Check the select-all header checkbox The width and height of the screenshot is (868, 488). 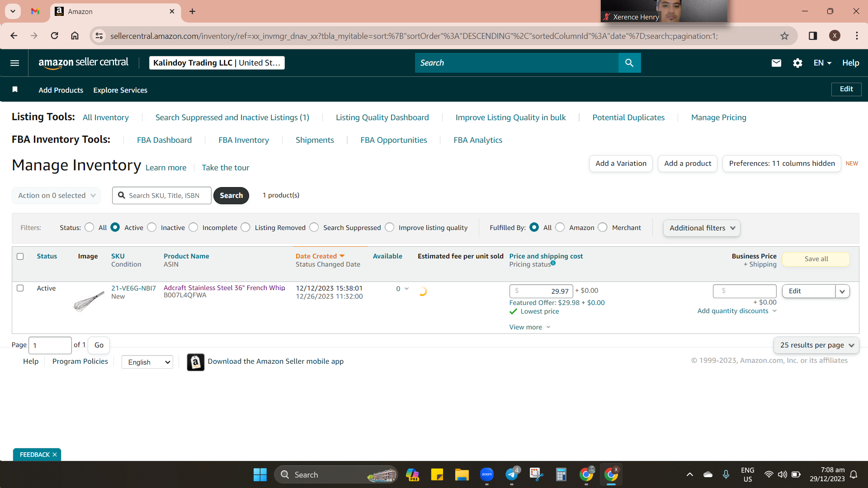tap(20, 256)
